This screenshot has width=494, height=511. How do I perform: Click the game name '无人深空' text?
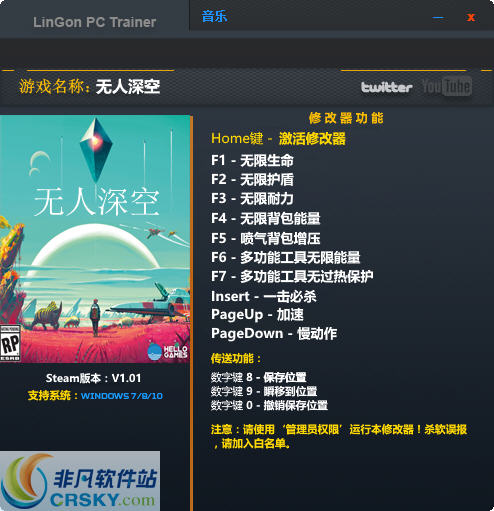pyautogui.click(x=128, y=87)
